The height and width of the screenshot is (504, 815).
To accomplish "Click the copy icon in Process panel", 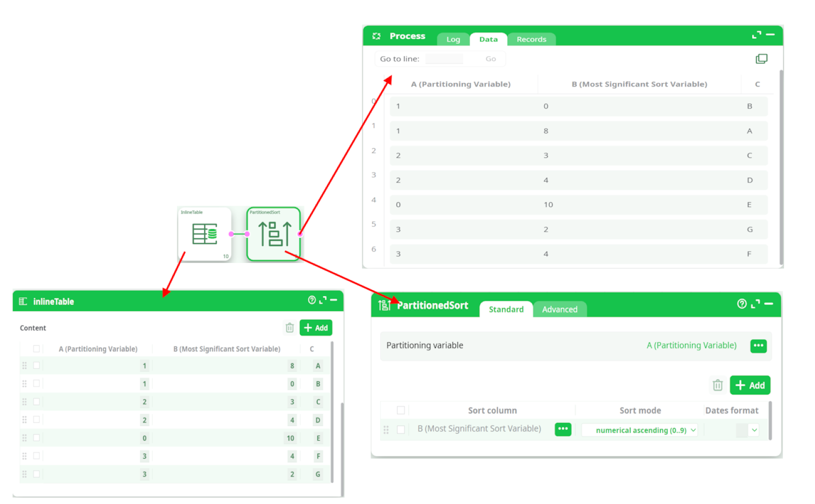I will point(761,59).
